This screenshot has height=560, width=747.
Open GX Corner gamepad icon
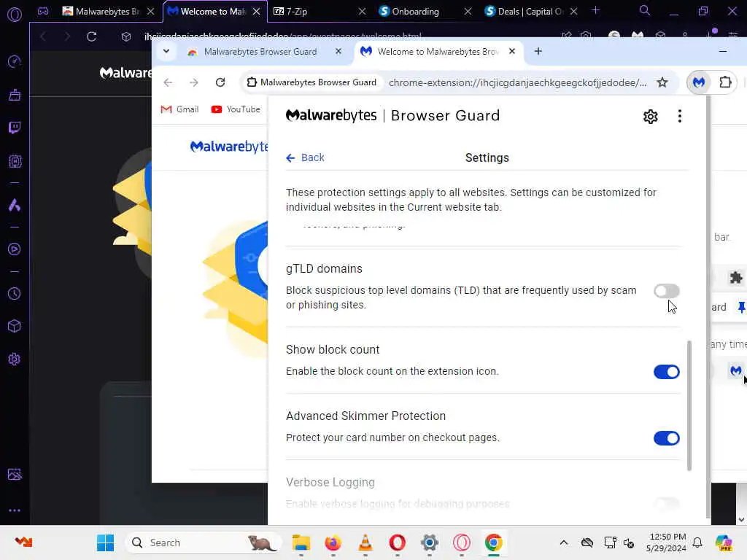tap(43, 11)
